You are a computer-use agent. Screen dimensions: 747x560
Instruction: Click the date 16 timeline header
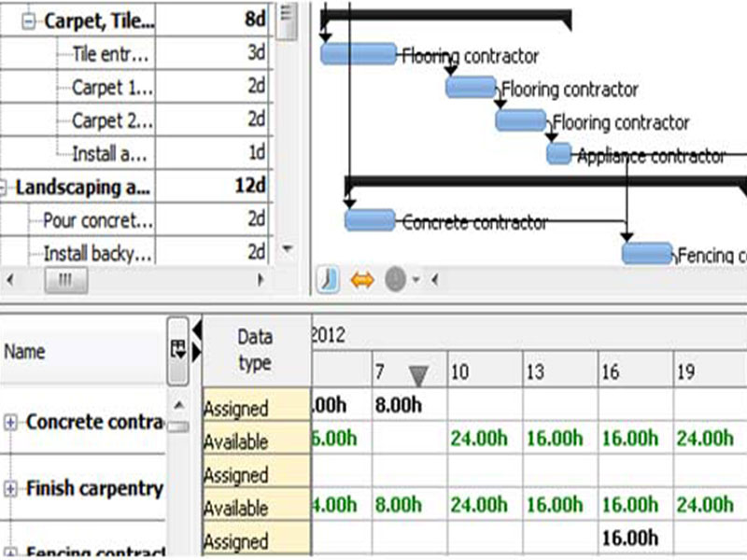pos(636,371)
